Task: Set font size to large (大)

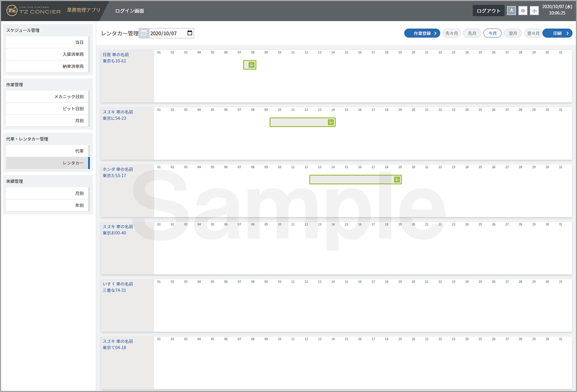Action: coord(511,11)
